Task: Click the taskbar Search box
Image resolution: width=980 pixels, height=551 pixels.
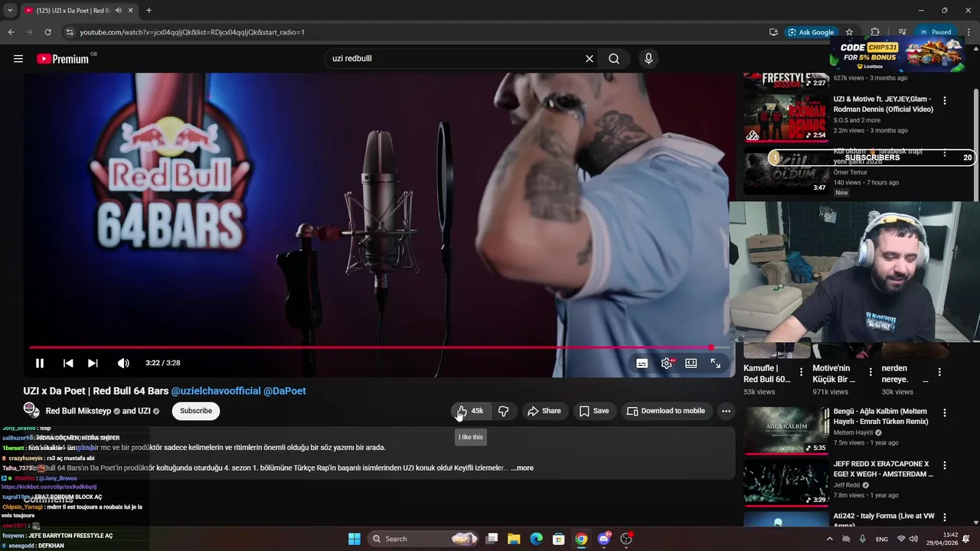Action: (423, 539)
